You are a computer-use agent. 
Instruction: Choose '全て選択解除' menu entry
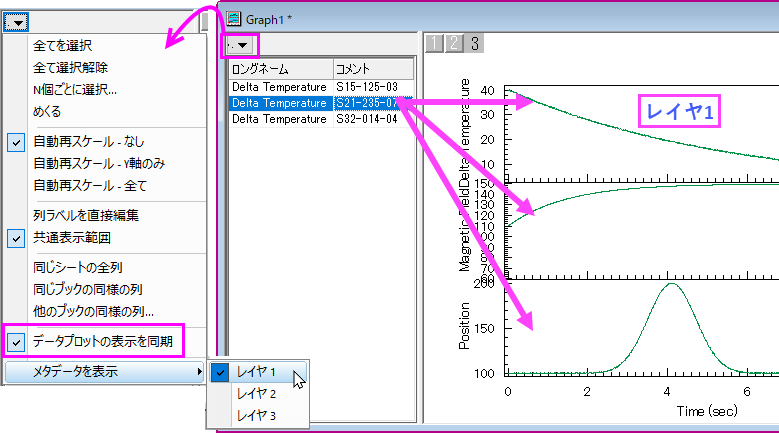70,68
